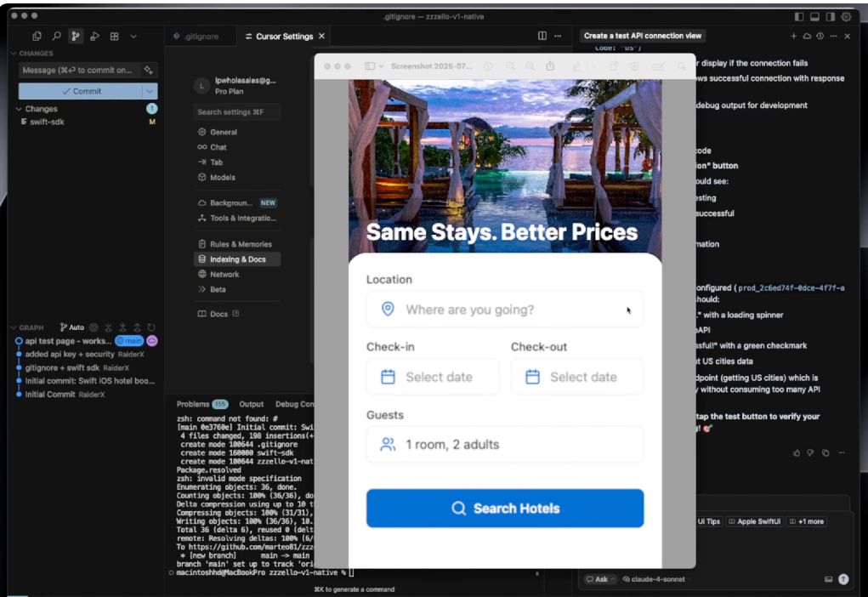Open Beta settings section
The width and height of the screenshot is (868, 597).
point(237,289)
